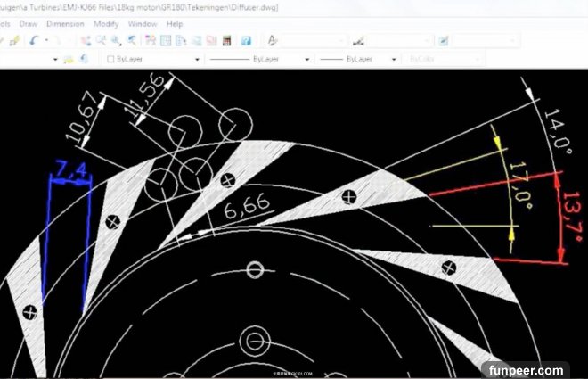588x379 pixels.
Task: Click the blue 7,4 dimension text
Action: click(x=69, y=166)
